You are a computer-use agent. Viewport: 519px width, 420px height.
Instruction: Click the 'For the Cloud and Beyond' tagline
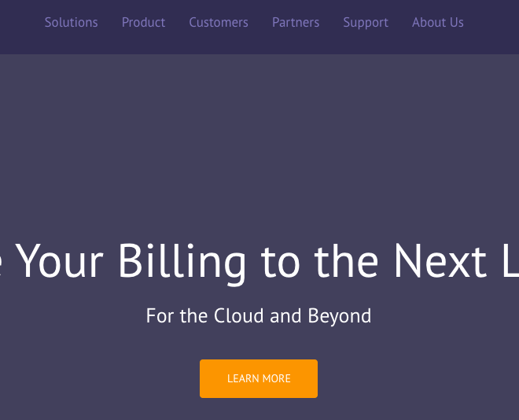[259, 315]
